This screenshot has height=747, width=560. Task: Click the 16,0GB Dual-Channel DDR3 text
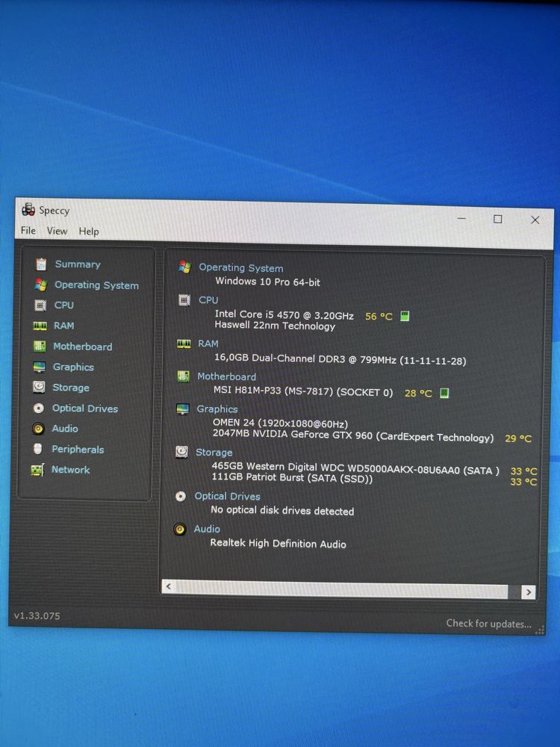pos(340,359)
